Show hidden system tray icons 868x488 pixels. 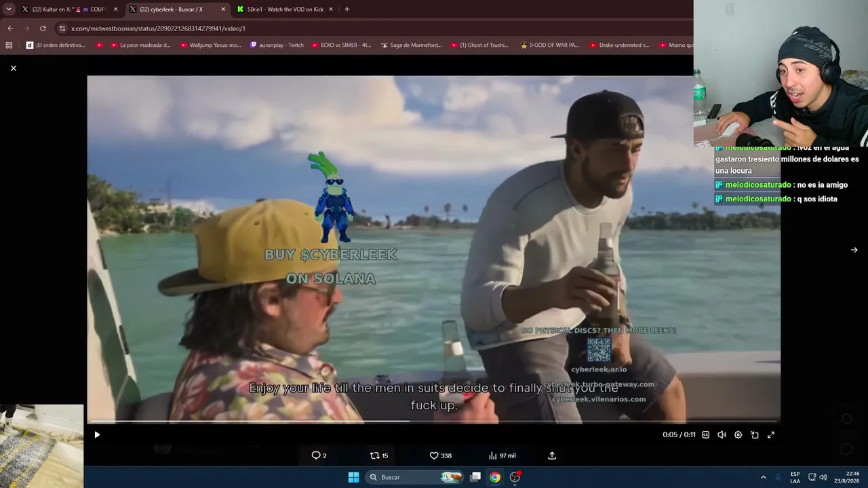pyautogui.click(x=763, y=477)
